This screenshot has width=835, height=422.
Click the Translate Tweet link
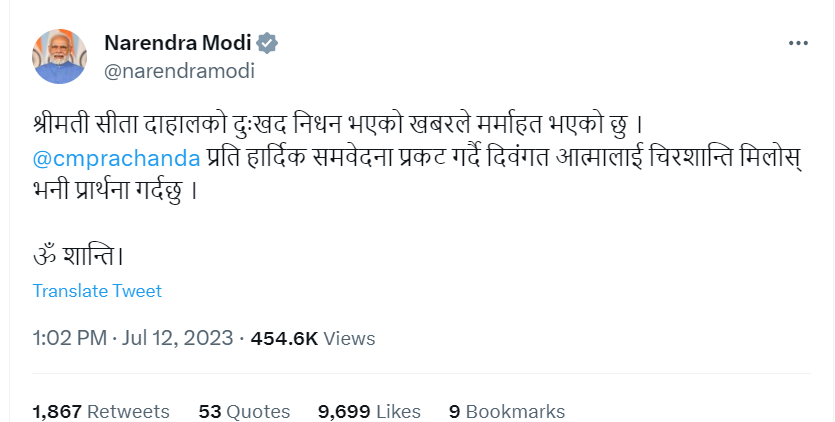click(x=97, y=291)
